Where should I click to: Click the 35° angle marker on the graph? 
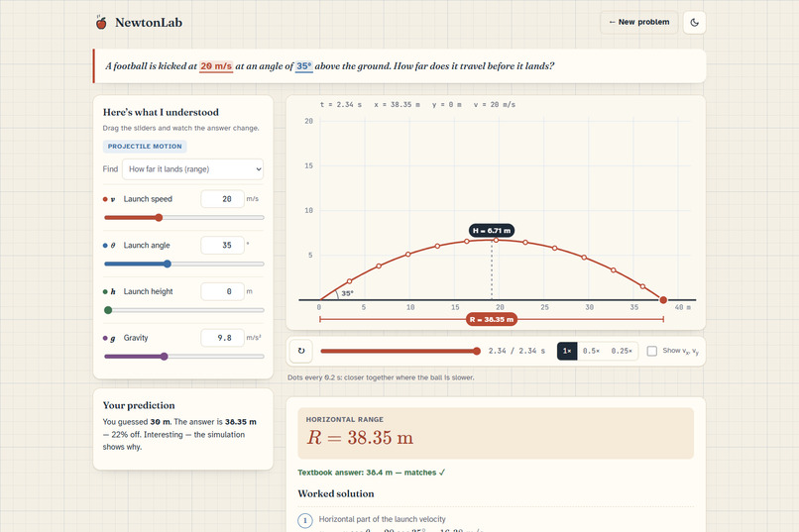(x=347, y=293)
